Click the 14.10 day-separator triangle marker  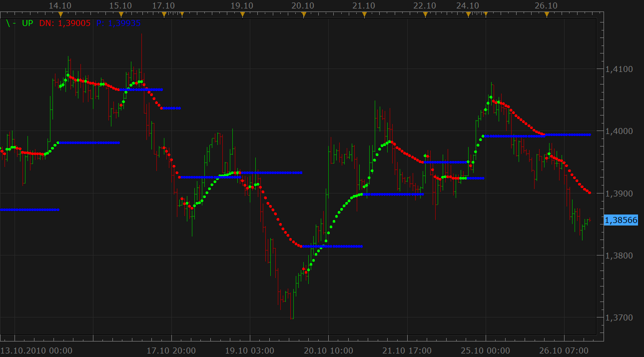[61, 14]
